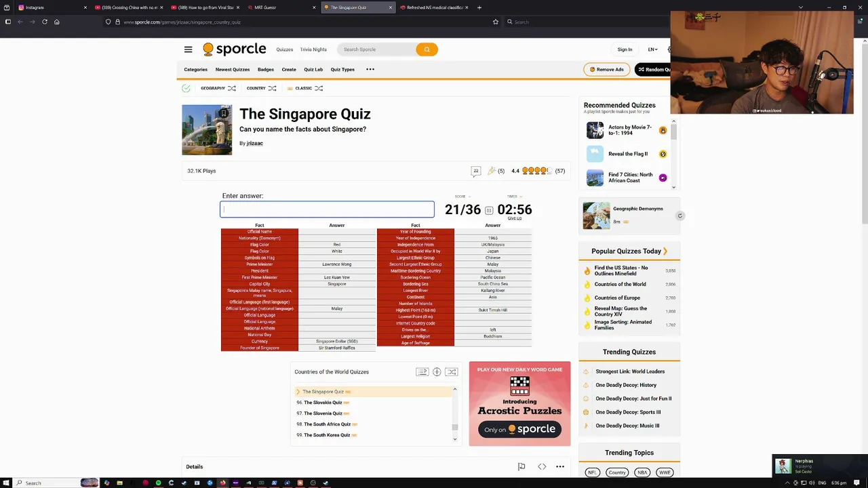Open author jrizaac's profile link

254,144
